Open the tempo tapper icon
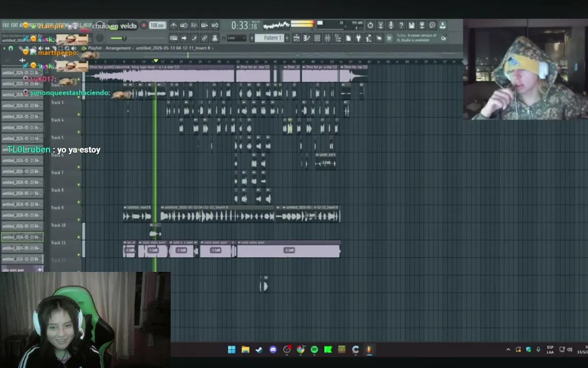The height and width of the screenshot is (368, 588). click(369, 38)
